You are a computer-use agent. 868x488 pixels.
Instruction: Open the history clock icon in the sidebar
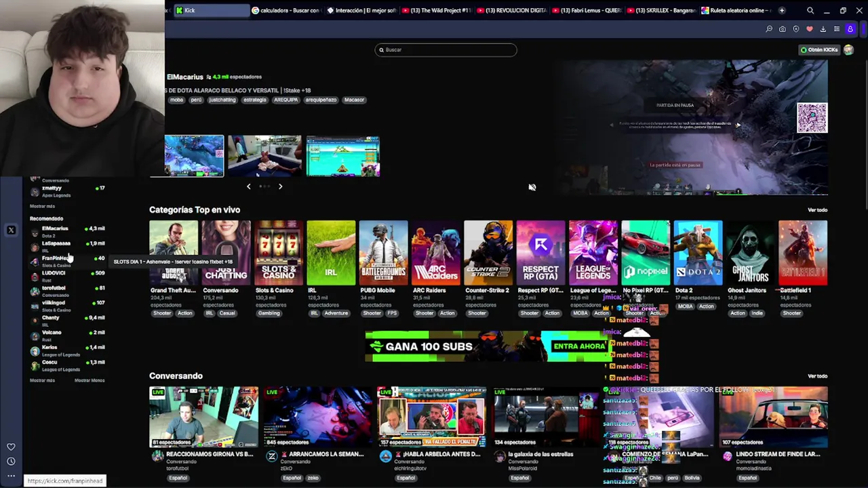pyautogui.click(x=11, y=462)
